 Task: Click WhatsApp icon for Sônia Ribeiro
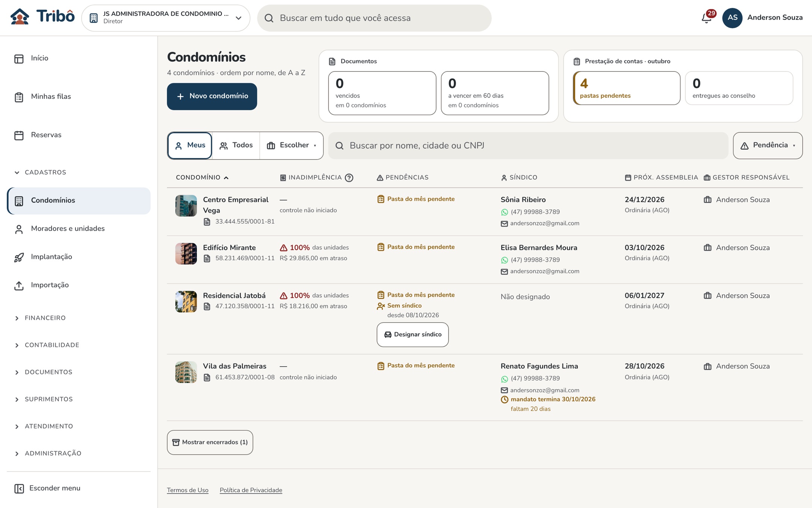pos(504,212)
